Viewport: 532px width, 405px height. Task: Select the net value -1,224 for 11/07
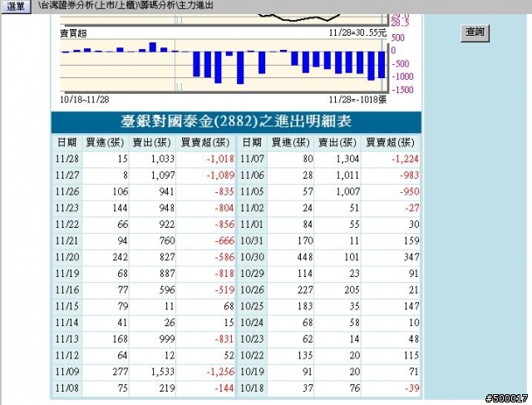point(405,159)
